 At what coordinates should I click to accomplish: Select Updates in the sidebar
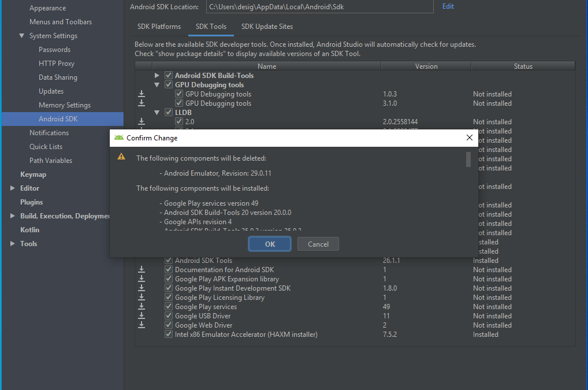coord(51,91)
